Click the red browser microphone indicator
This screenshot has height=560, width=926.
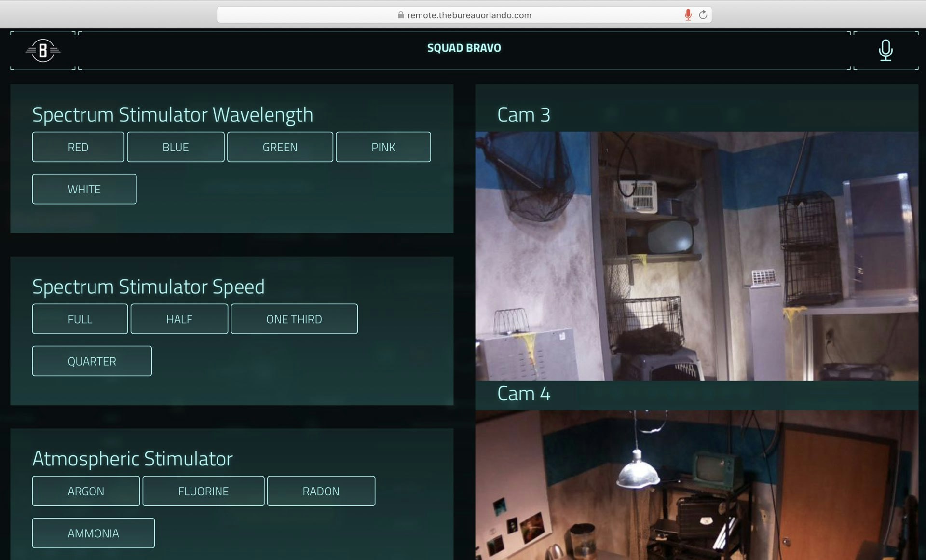[688, 15]
